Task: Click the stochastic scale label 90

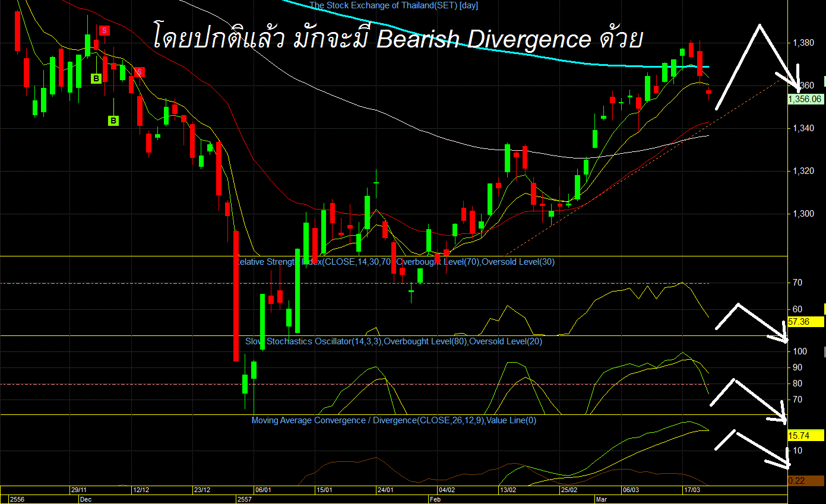Action: coord(798,367)
